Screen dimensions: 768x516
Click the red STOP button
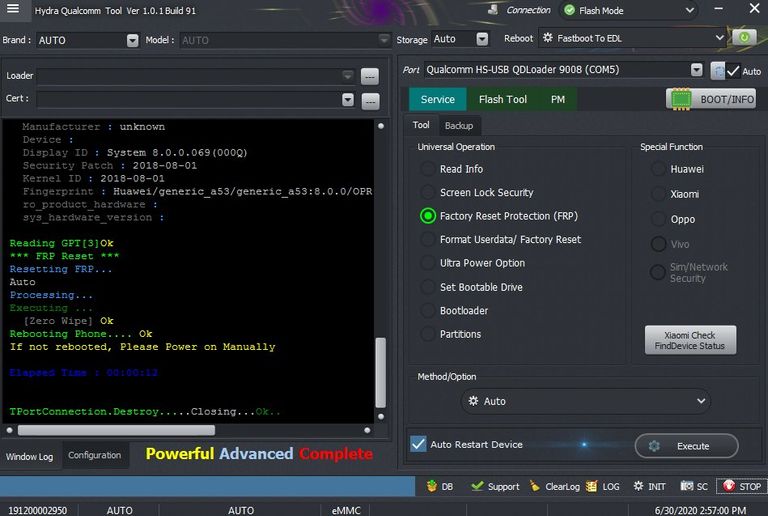pyautogui.click(x=742, y=486)
